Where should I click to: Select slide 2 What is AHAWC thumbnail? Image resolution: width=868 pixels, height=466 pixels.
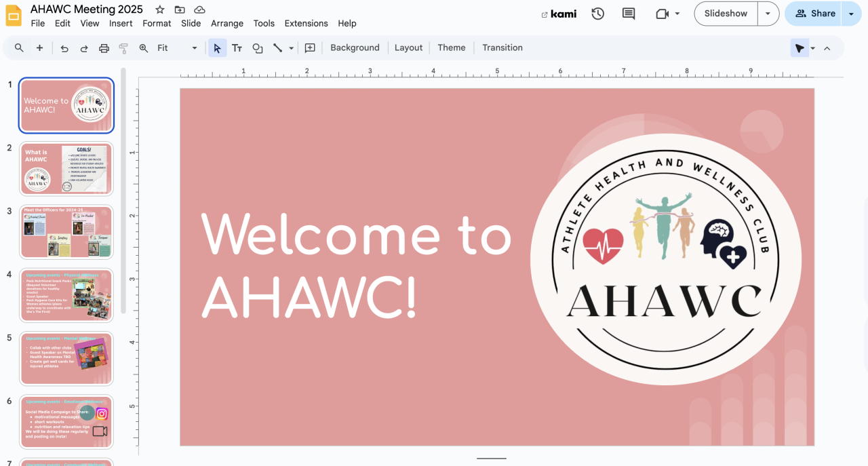click(66, 168)
